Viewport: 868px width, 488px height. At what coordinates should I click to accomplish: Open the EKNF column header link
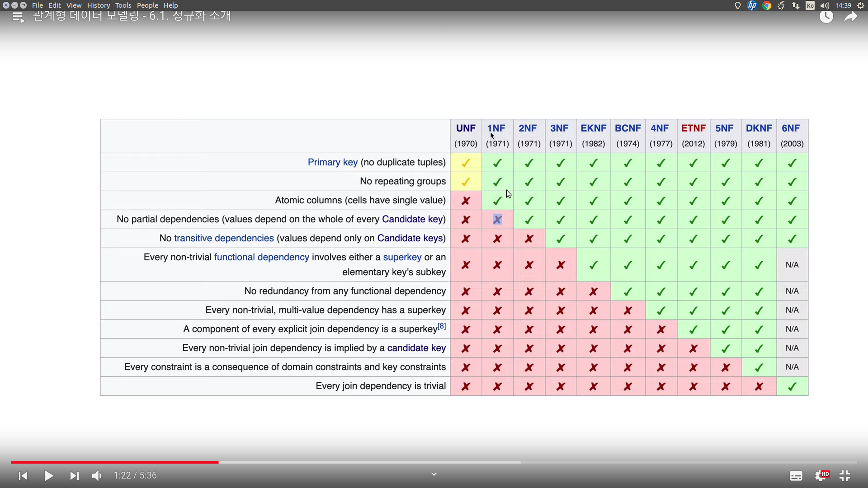coord(594,128)
